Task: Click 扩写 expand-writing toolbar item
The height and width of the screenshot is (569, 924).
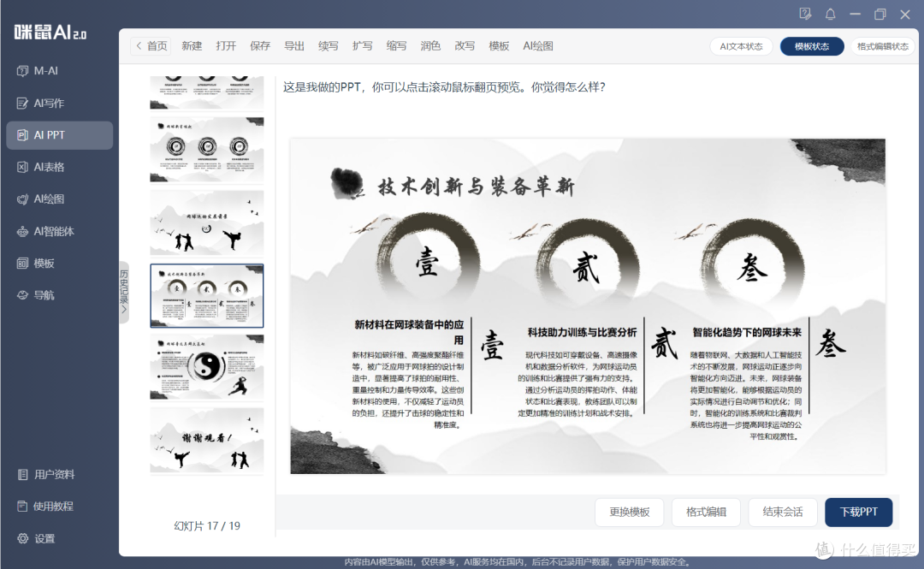Action: coord(363,46)
